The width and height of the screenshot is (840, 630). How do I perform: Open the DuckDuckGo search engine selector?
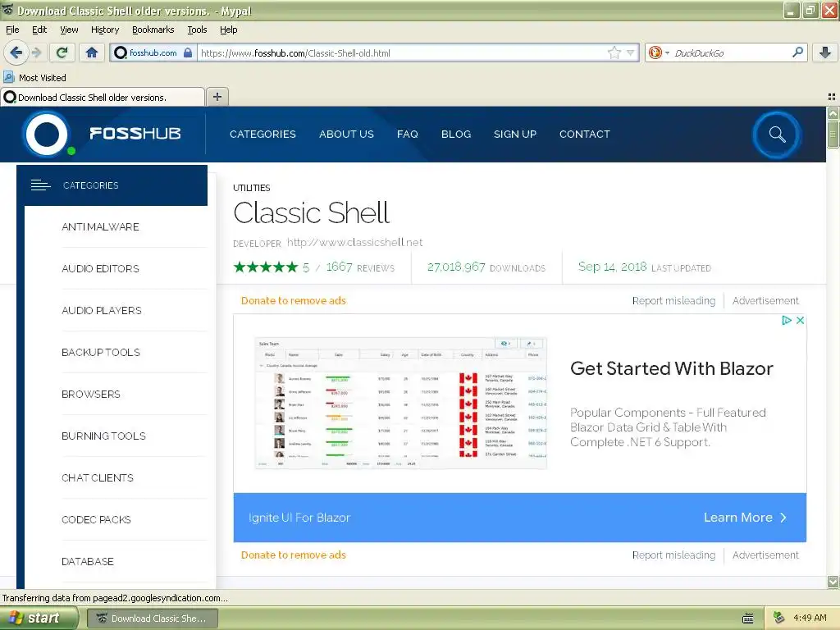pyautogui.click(x=658, y=52)
